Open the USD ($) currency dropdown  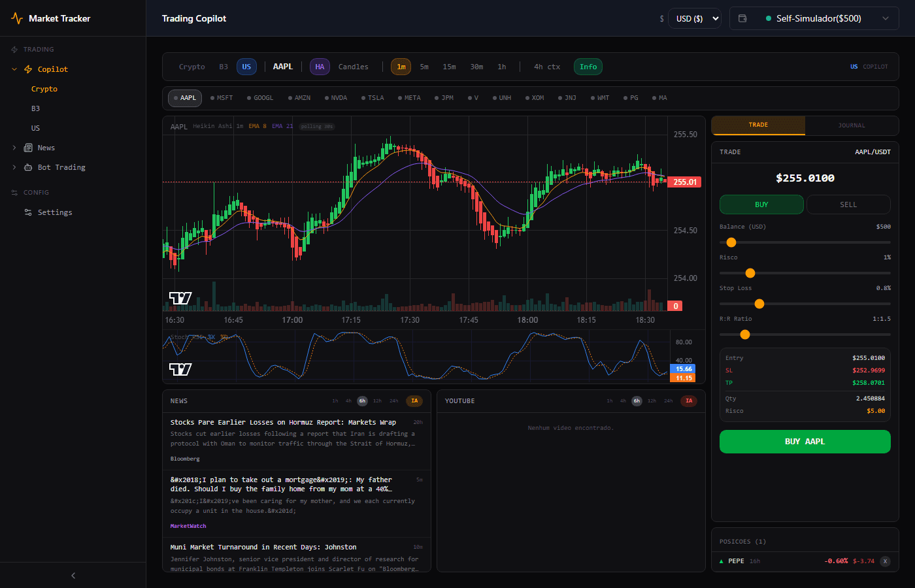(x=694, y=18)
